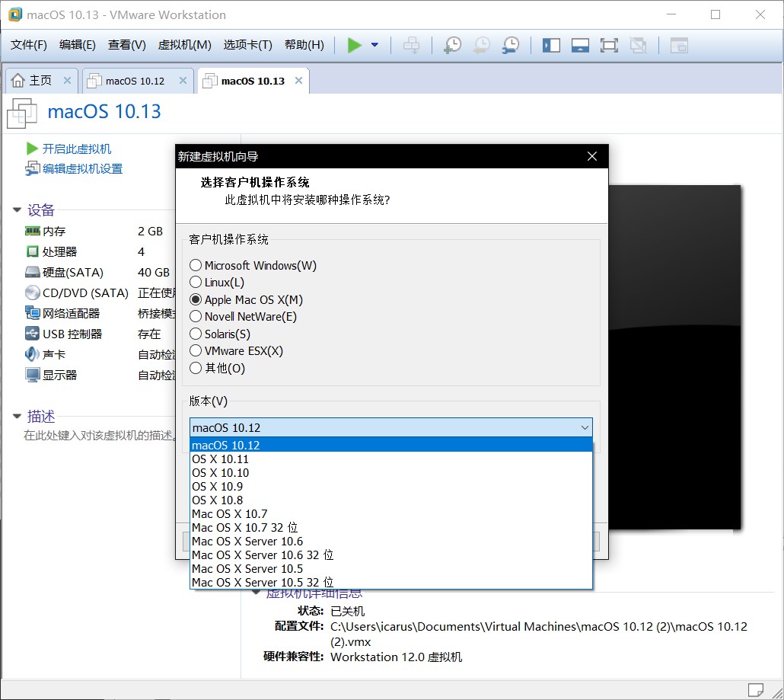Select Linux(L) radio button
The height and width of the screenshot is (700, 784).
click(x=196, y=282)
